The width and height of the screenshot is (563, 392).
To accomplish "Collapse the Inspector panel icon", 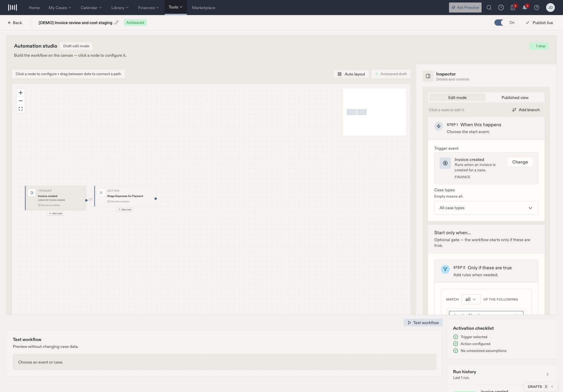I will click(428, 76).
